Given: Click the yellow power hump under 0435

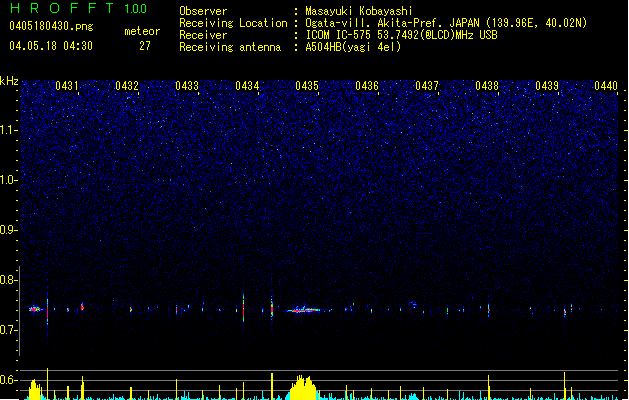Looking at the screenshot, I should 303,388.
